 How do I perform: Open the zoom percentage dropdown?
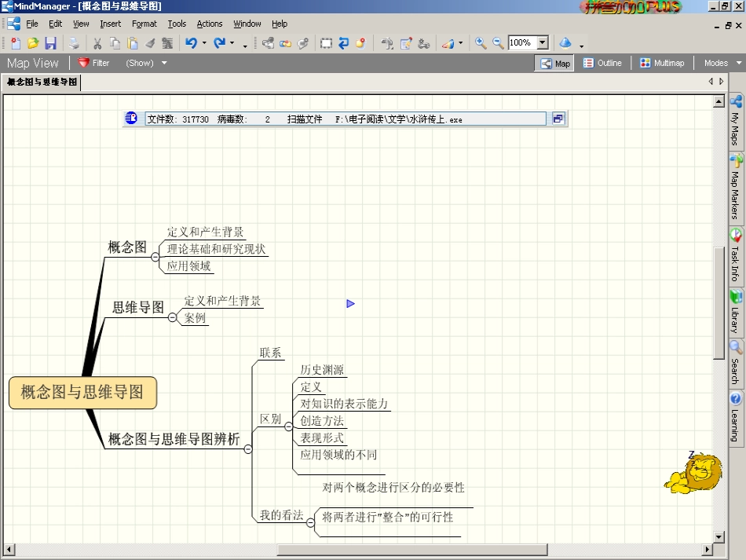pyautogui.click(x=543, y=43)
